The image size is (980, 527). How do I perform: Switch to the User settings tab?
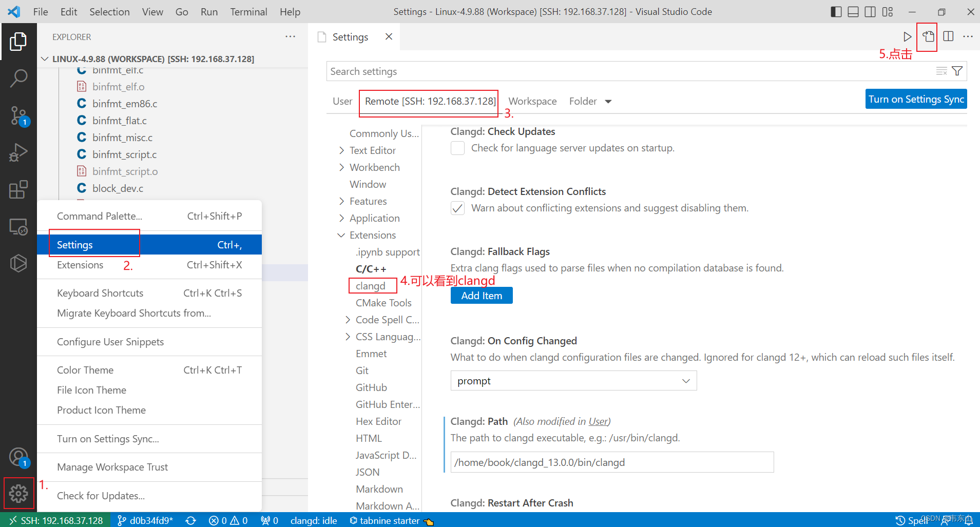[x=342, y=102]
